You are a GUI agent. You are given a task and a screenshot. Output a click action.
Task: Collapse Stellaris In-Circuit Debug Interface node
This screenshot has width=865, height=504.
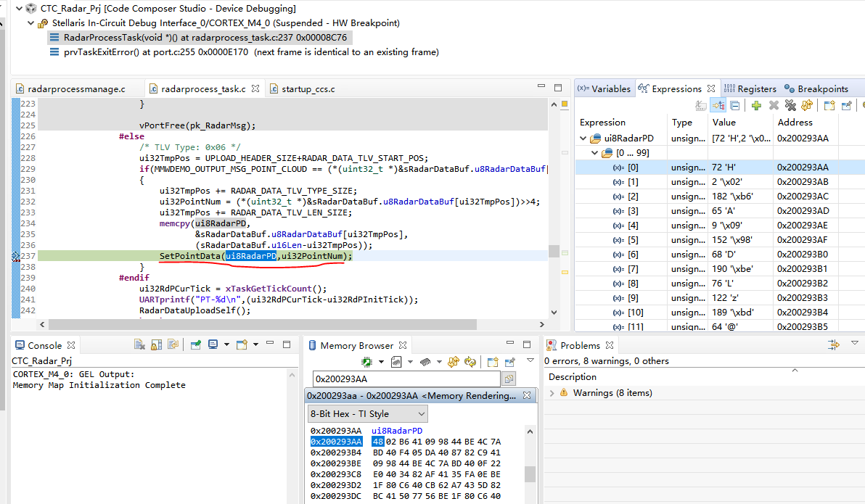point(31,23)
